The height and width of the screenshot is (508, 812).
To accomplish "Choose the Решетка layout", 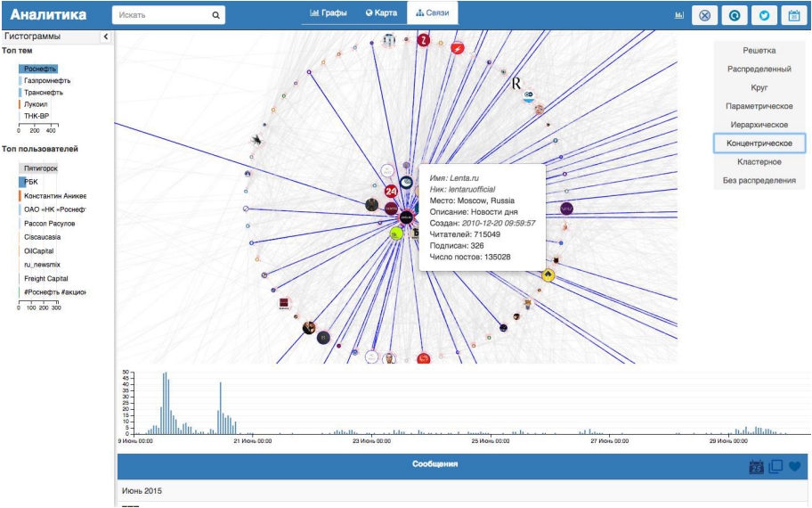I will [x=759, y=51].
